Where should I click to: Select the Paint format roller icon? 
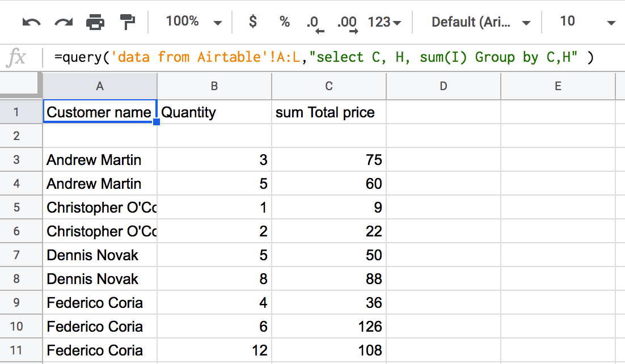[127, 22]
